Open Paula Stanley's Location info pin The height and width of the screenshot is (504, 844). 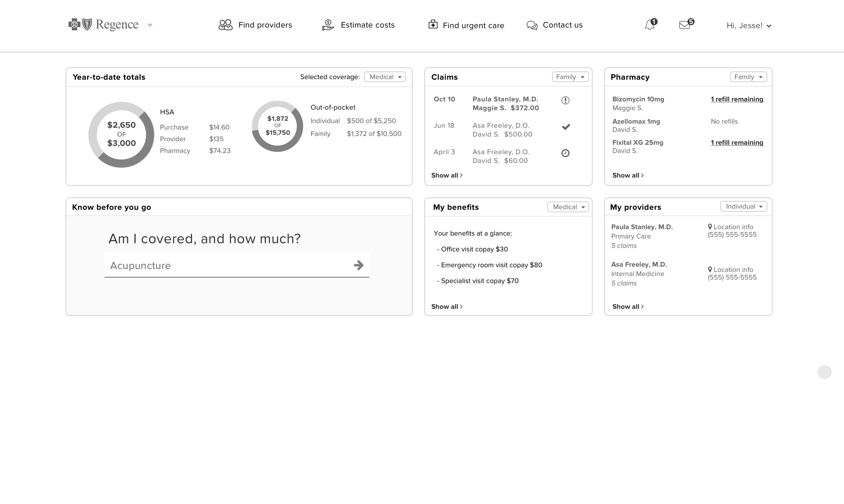(710, 227)
